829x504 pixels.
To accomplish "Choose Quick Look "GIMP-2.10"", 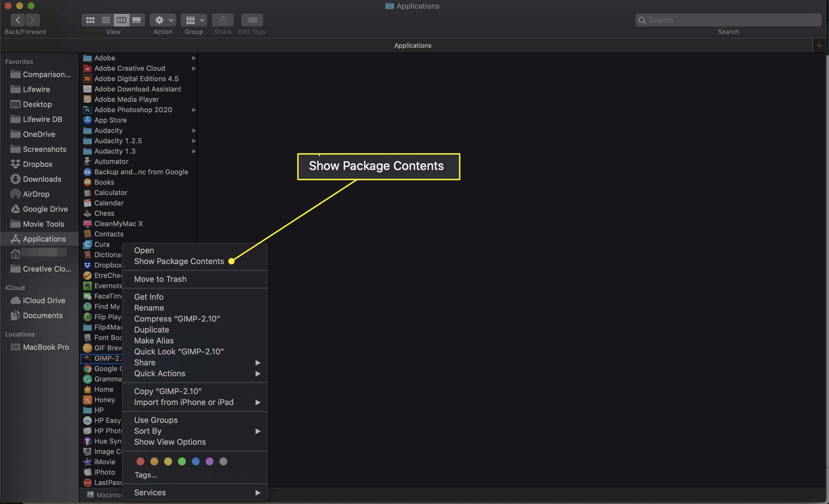I will tap(195, 351).
